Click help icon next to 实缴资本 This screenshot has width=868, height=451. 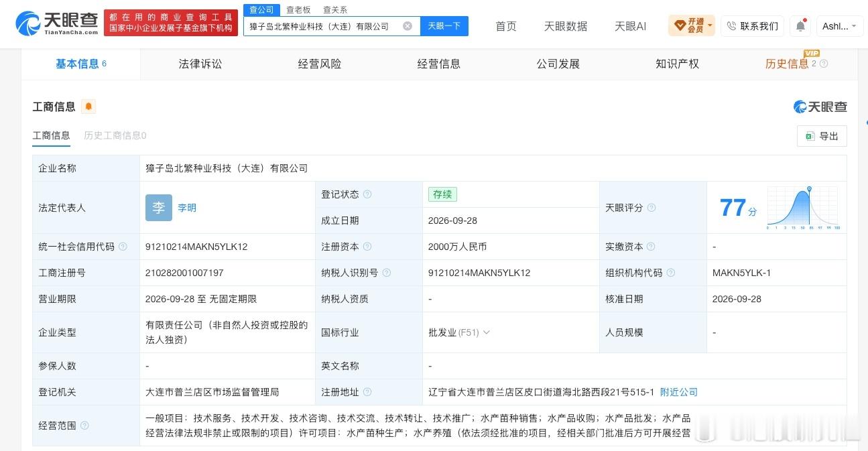652,247
